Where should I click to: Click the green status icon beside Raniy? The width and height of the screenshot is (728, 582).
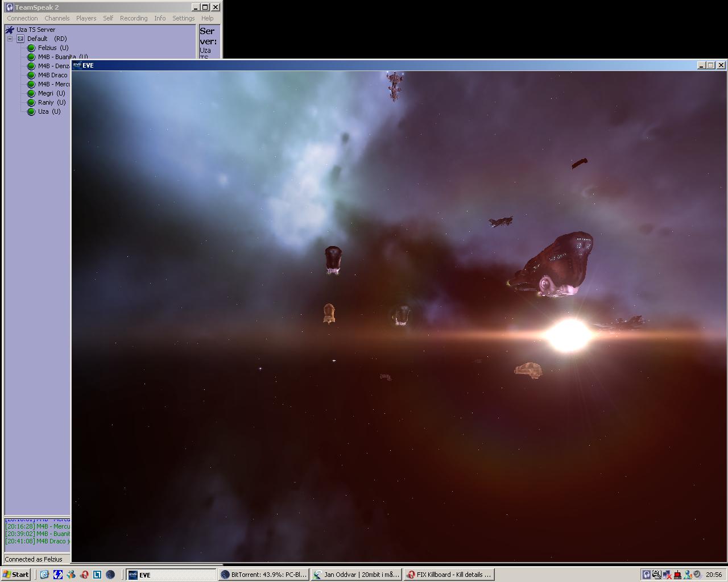[31, 102]
